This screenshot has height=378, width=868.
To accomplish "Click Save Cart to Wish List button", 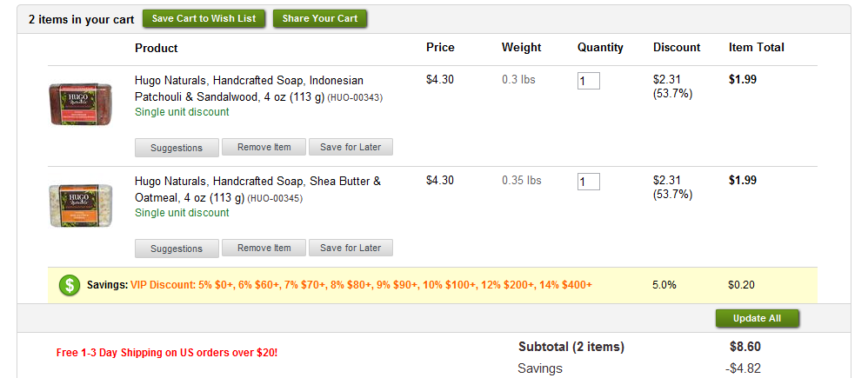I will pyautogui.click(x=204, y=18).
